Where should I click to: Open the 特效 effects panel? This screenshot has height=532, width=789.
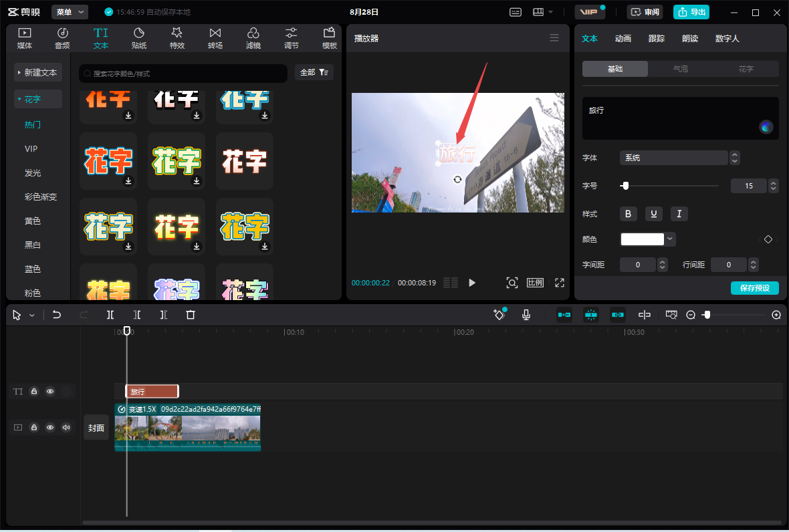coord(177,38)
